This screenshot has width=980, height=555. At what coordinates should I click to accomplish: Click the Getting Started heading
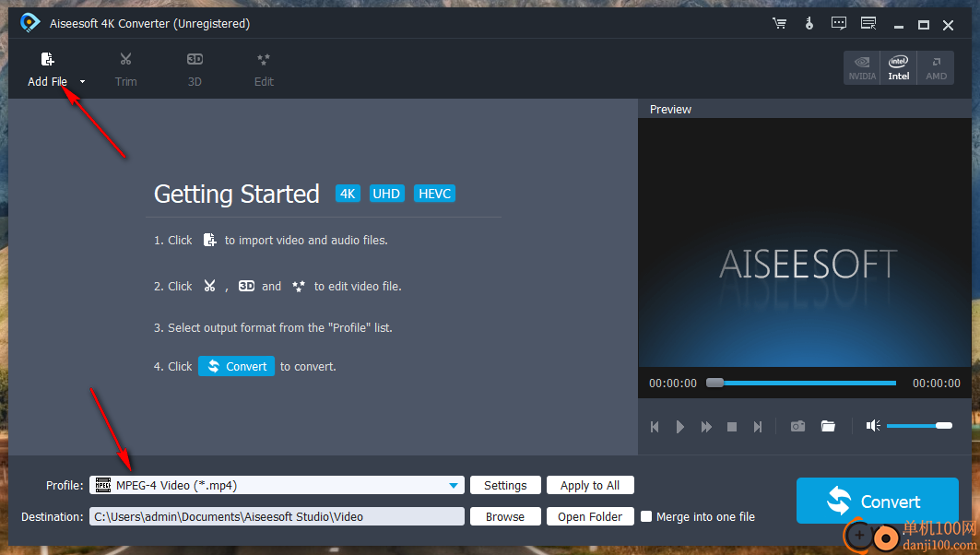tap(236, 194)
